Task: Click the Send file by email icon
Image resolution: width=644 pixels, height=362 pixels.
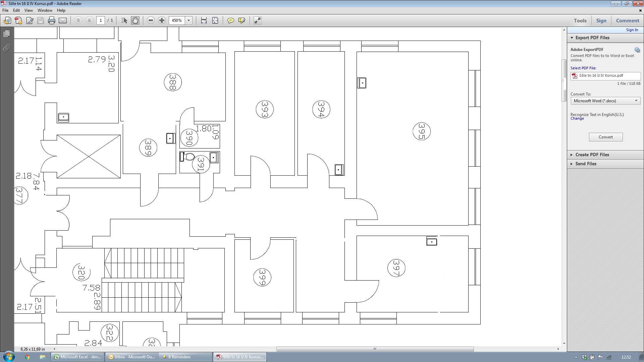Action: pos(63,21)
